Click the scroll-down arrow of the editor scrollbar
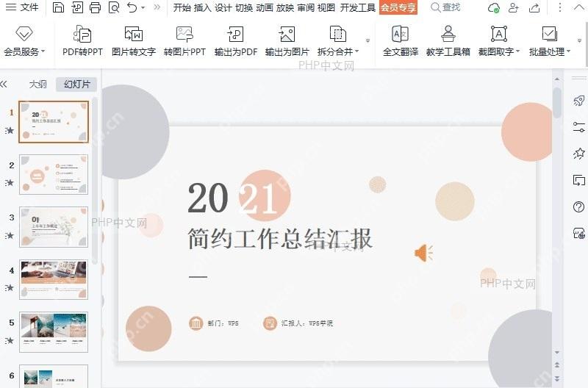 [x=557, y=353]
